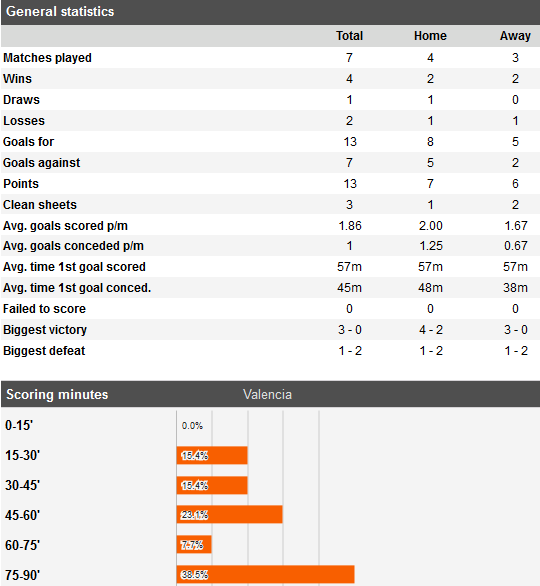Click the Home column header

click(430, 36)
